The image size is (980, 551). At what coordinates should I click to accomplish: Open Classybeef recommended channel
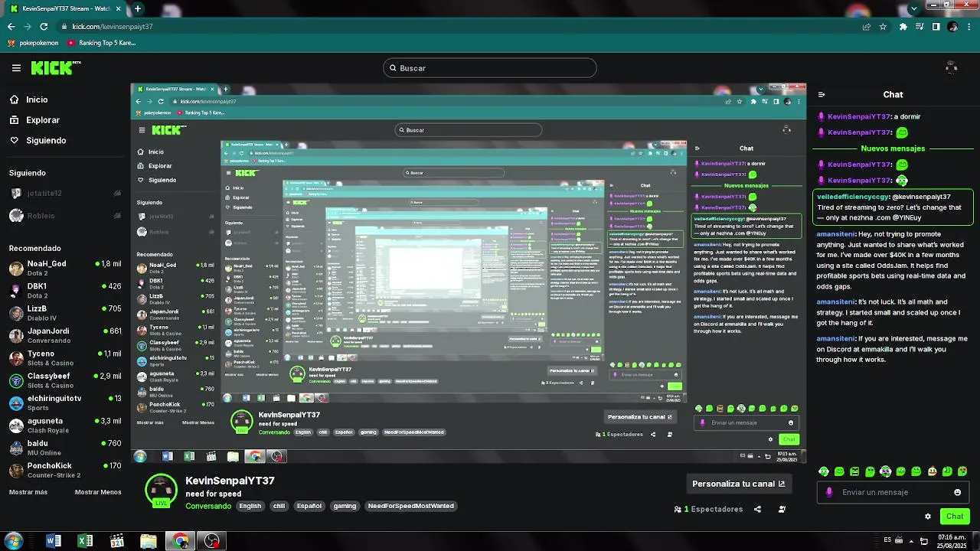coord(65,380)
